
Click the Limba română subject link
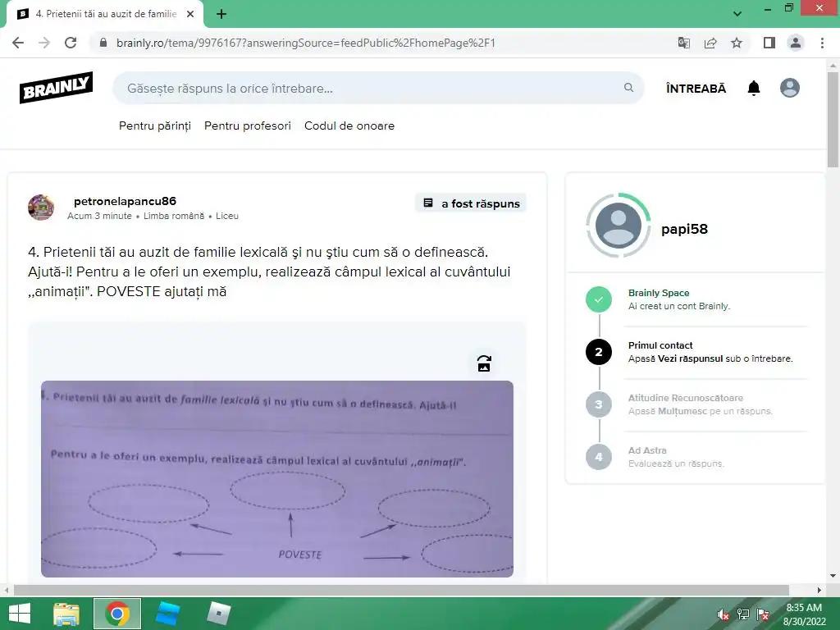(x=174, y=216)
